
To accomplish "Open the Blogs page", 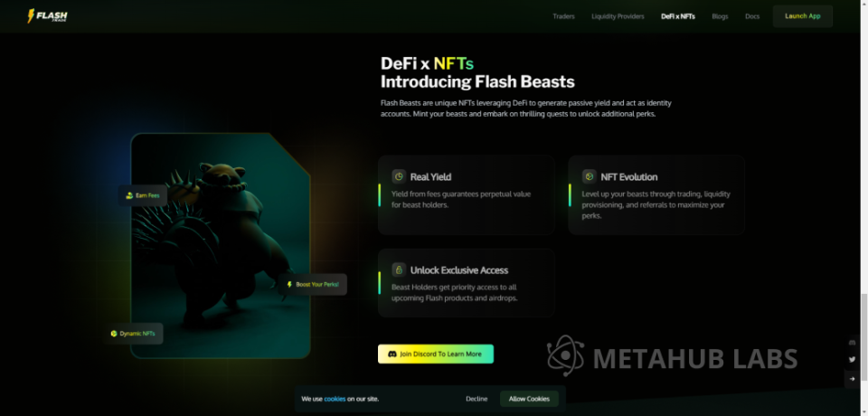I will (x=721, y=16).
